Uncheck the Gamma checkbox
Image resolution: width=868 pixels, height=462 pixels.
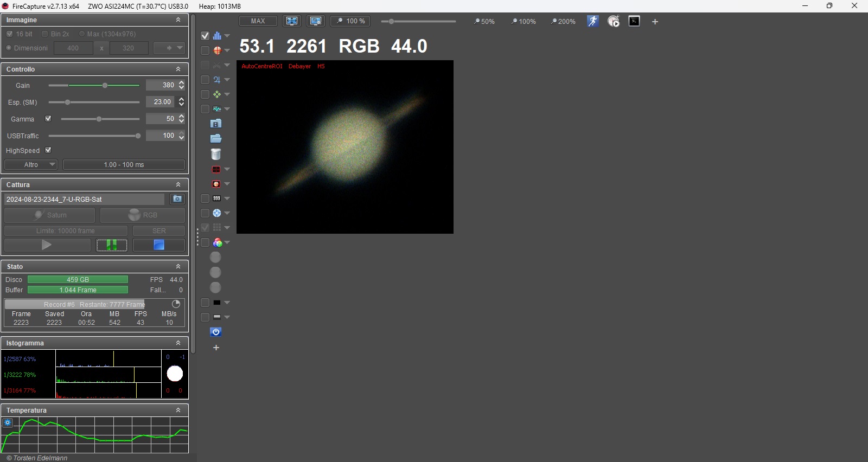(48, 119)
